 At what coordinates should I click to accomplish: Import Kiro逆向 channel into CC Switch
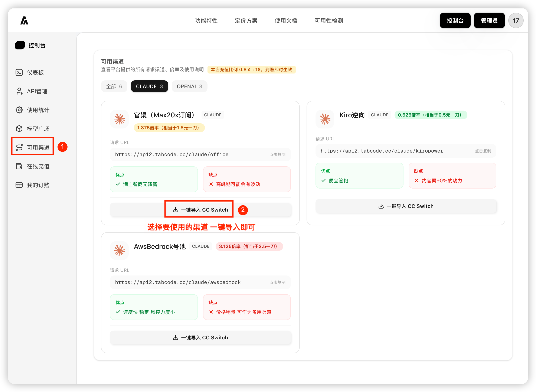click(406, 206)
